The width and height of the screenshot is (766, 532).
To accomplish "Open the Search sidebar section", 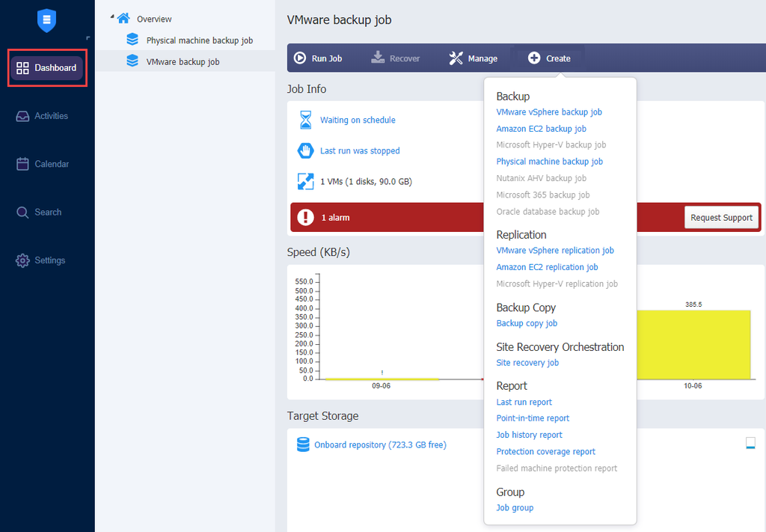I will tap(39, 212).
